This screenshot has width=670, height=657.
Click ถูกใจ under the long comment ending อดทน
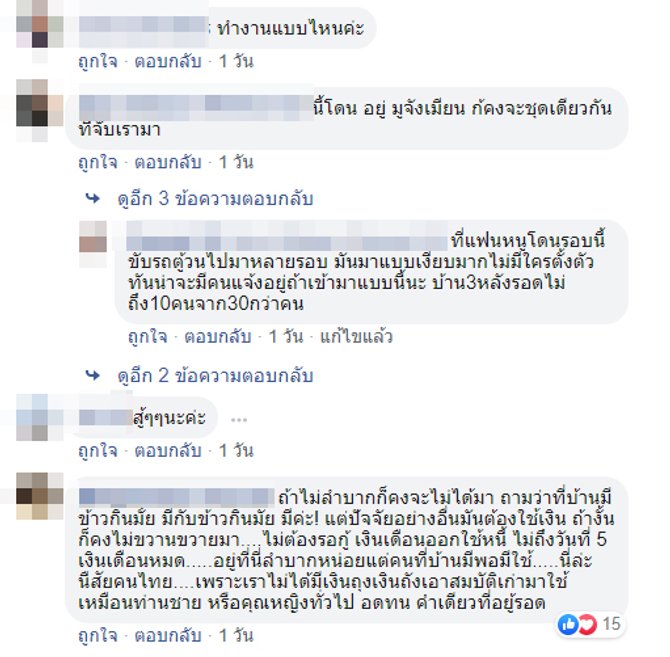(98, 636)
